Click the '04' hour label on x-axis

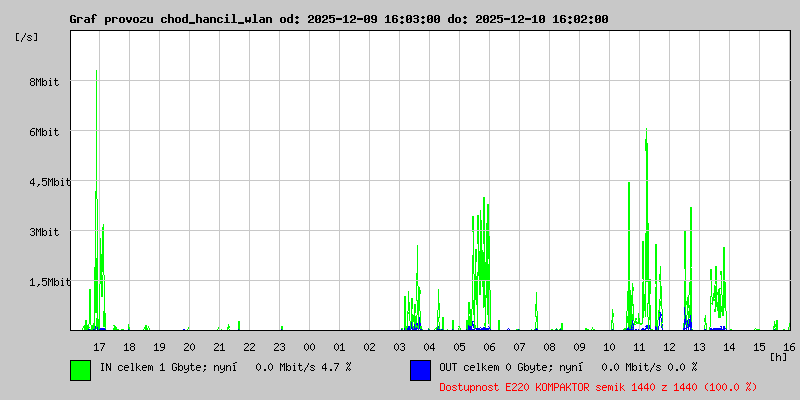point(429,347)
